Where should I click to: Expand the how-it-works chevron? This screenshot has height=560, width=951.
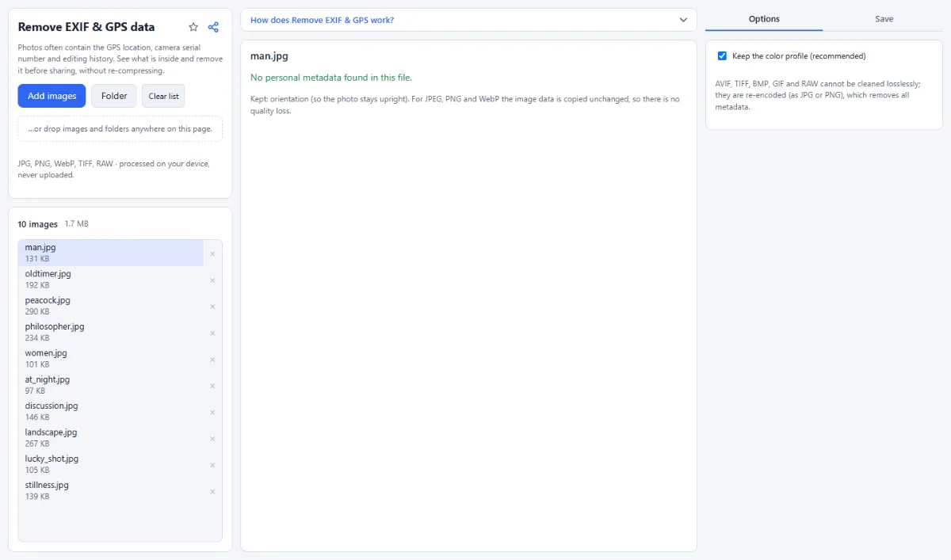click(x=683, y=20)
